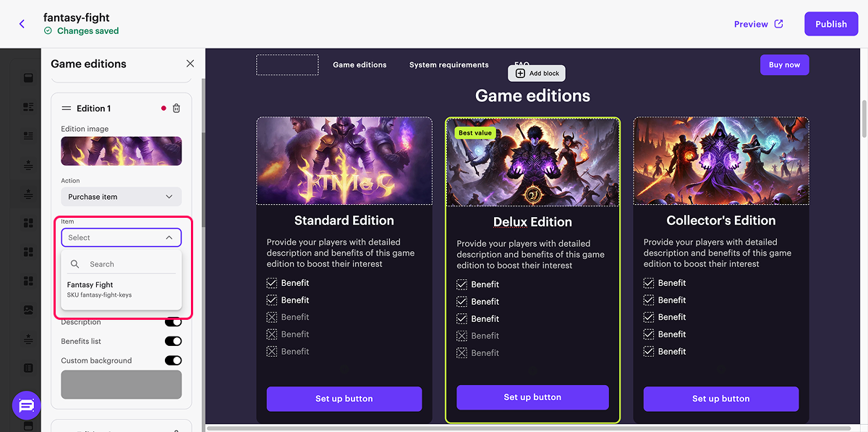Click the gray custom background swatch

click(121, 384)
